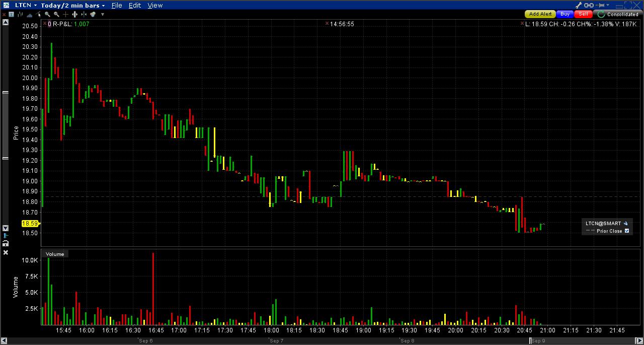The width and height of the screenshot is (644, 345).
Task: Click the chart app icon in title bar
Action: pyautogui.click(x=6, y=5)
